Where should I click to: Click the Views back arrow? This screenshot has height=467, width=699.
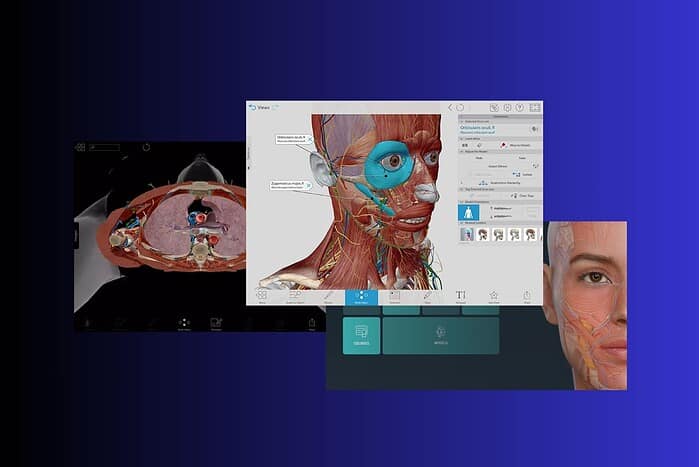click(x=252, y=107)
